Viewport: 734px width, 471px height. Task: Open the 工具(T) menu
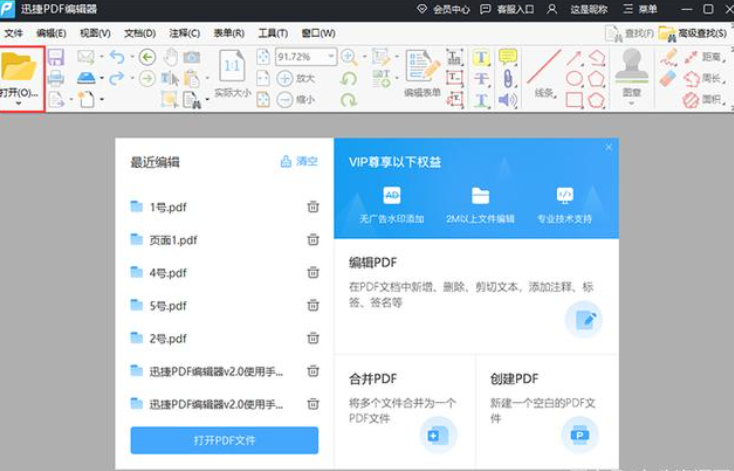click(273, 33)
